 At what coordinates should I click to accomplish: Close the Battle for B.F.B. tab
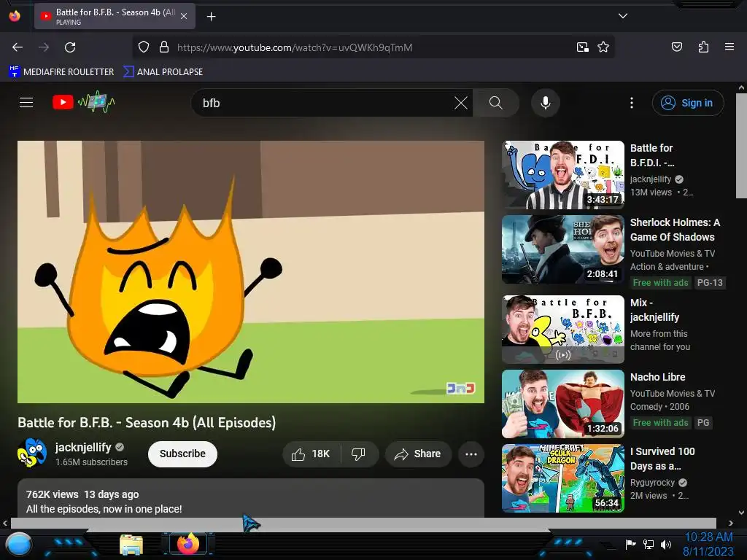pos(184,16)
